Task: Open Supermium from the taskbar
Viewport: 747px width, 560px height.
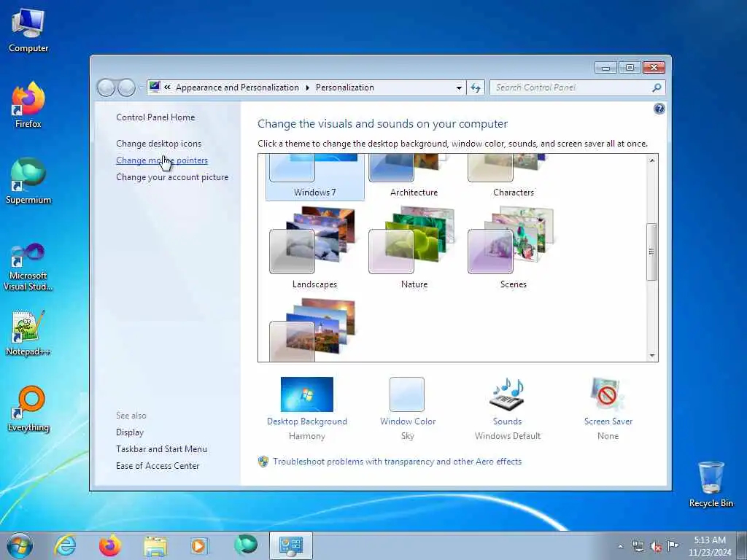Action: [245, 545]
